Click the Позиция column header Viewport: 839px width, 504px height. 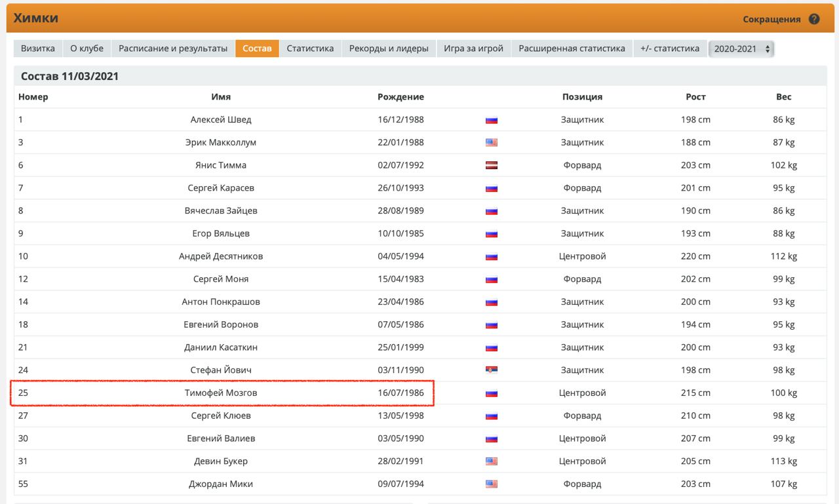pos(582,97)
